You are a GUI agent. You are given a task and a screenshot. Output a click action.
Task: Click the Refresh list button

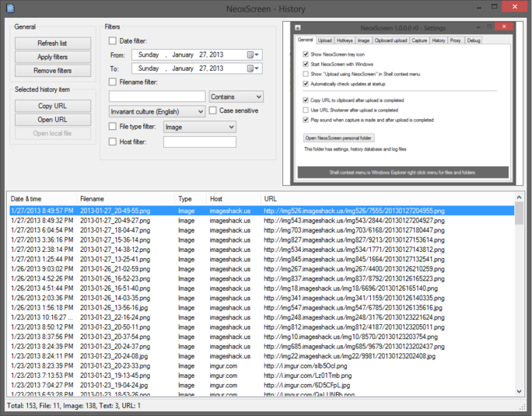coord(53,44)
